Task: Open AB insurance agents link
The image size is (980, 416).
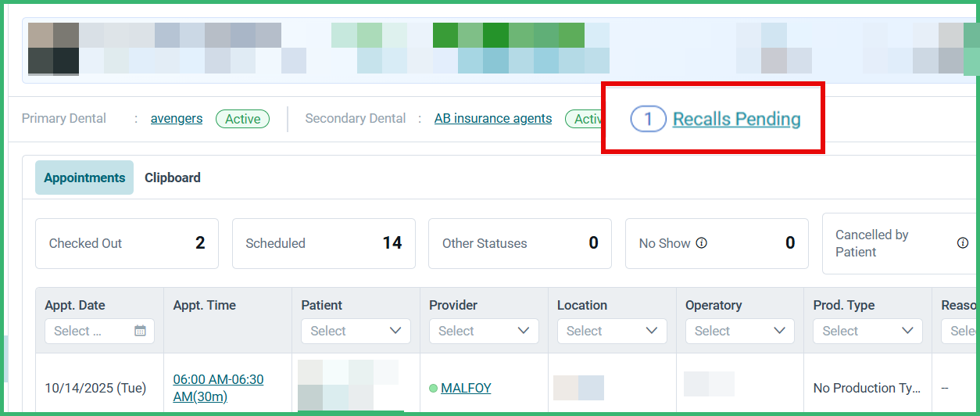Action: 493,119
